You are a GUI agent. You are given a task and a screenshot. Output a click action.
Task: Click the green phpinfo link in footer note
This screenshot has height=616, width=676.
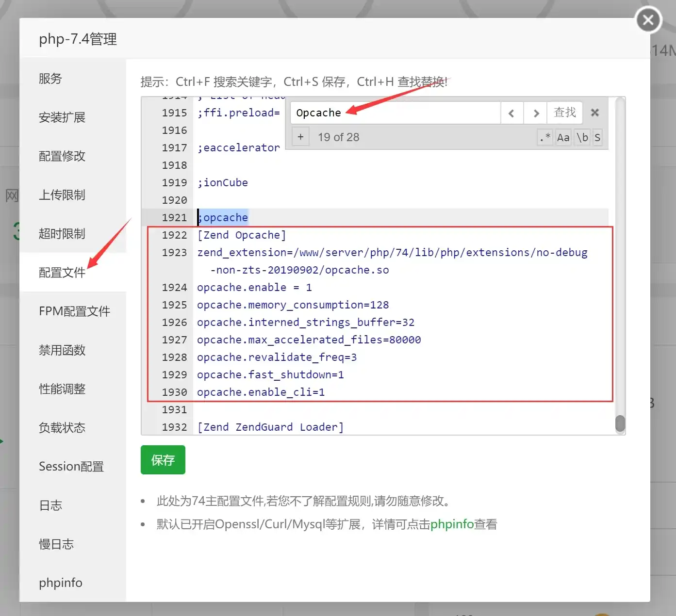[x=452, y=524]
